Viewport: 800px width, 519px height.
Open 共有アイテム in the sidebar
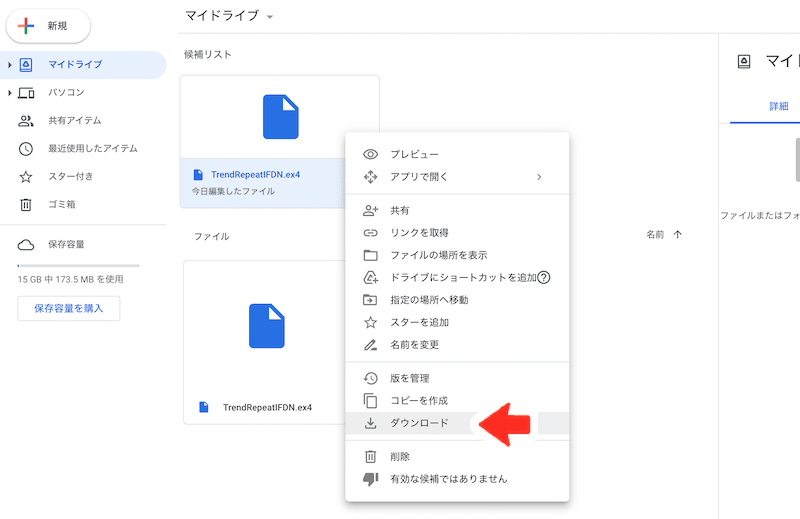74,120
